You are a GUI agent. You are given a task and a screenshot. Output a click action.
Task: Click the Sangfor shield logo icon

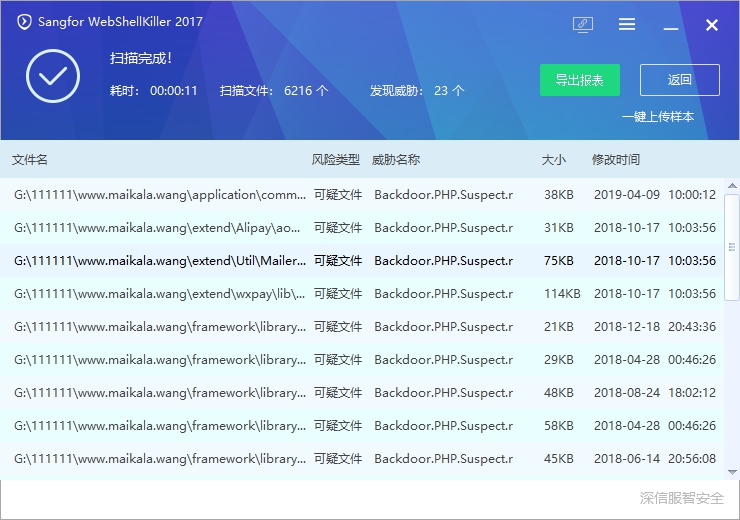tap(24, 22)
